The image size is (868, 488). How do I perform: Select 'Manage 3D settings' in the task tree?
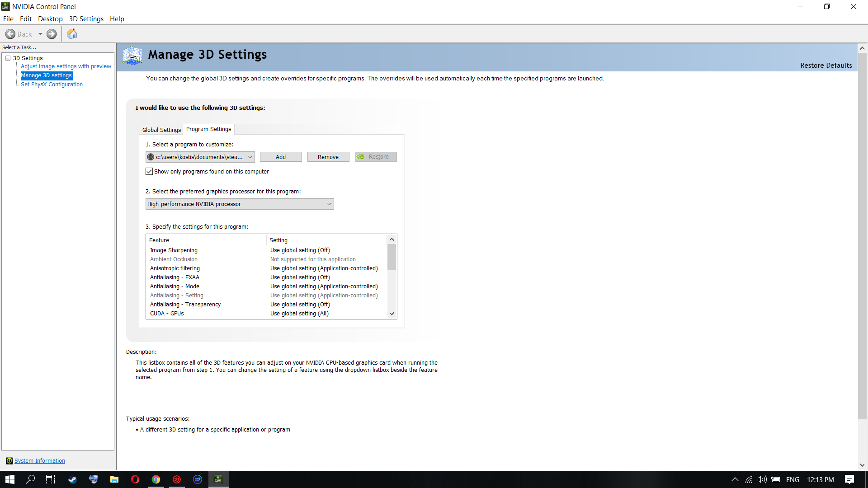[x=46, y=75]
